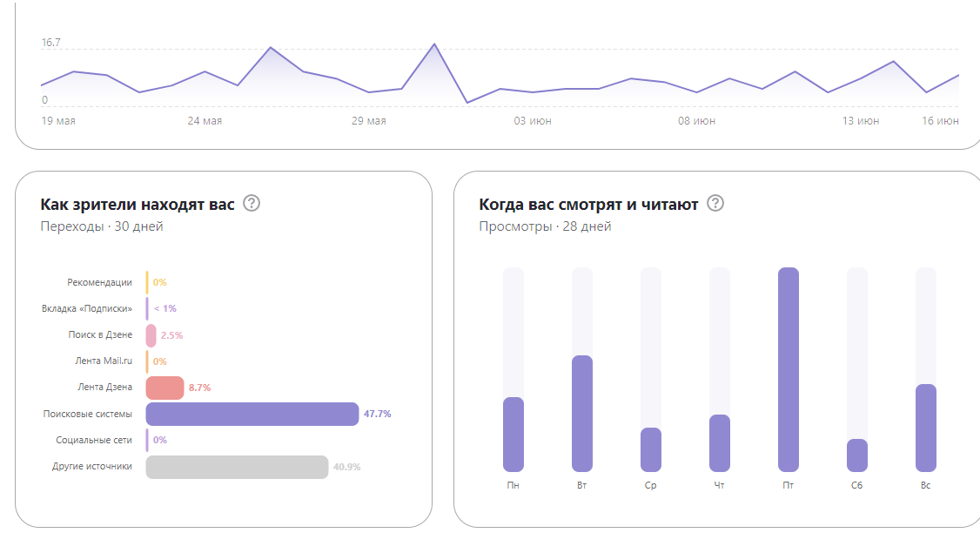Select the Пн bar in the weekly views chart
Image resolution: width=980 pixels, height=533 pixels.
point(513,435)
